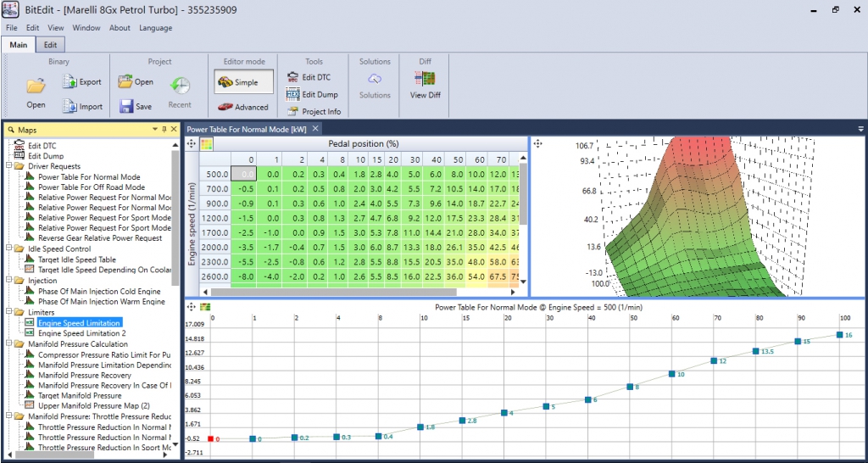Viewport: 868px width, 463px height.
Task: Click the 1200.0 engine speed row header
Action: pos(214,218)
